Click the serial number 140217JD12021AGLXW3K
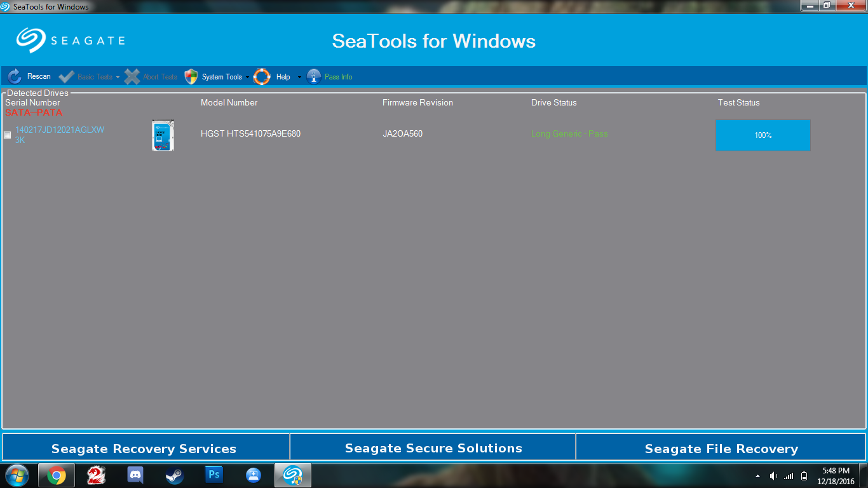 (x=60, y=135)
